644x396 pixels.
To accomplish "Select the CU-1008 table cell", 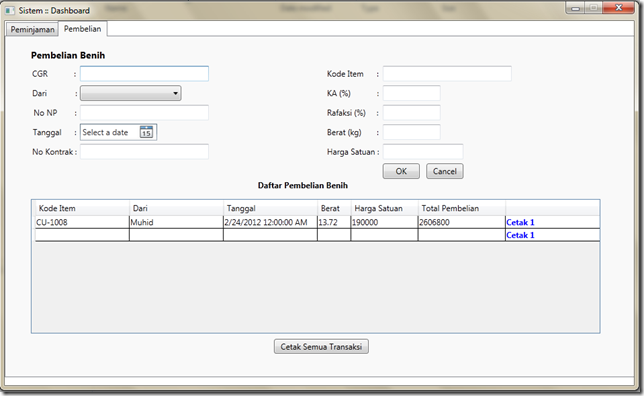I will tap(82, 222).
